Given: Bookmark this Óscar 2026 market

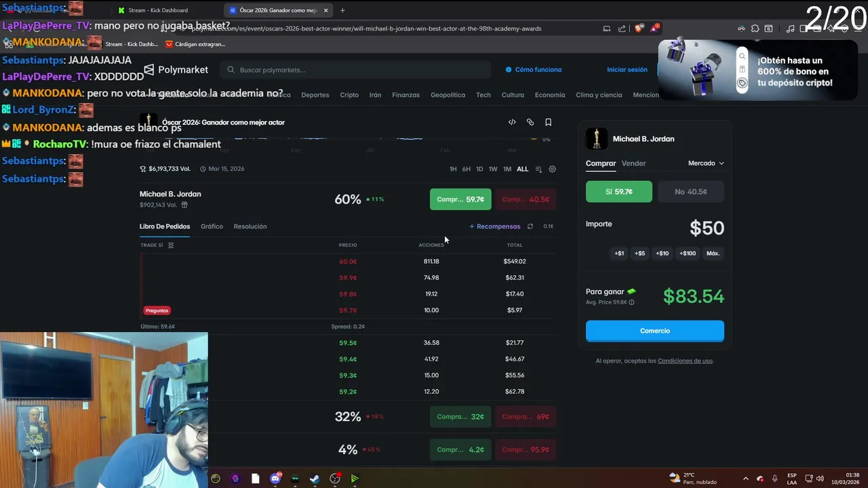Looking at the screenshot, I should pyautogui.click(x=548, y=122).
